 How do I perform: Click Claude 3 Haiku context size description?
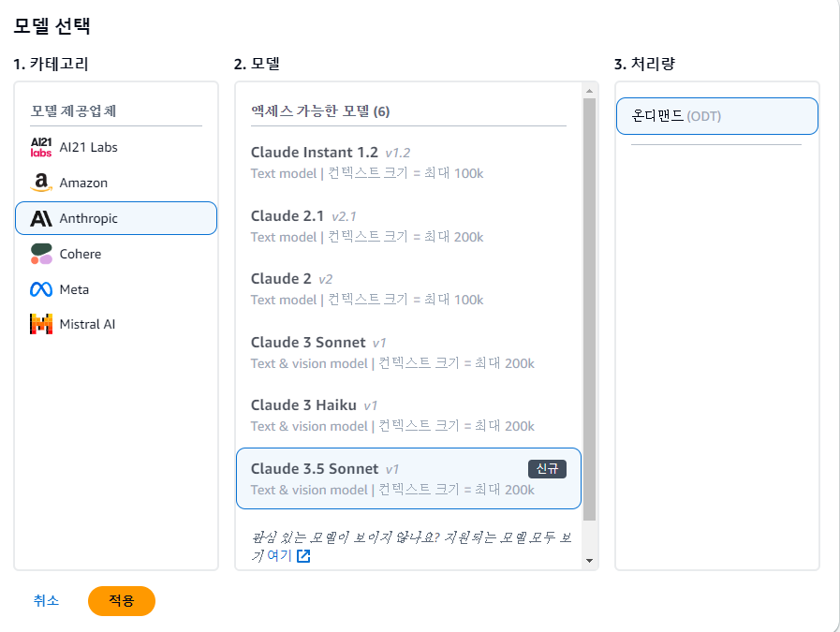tap(392, 426)
